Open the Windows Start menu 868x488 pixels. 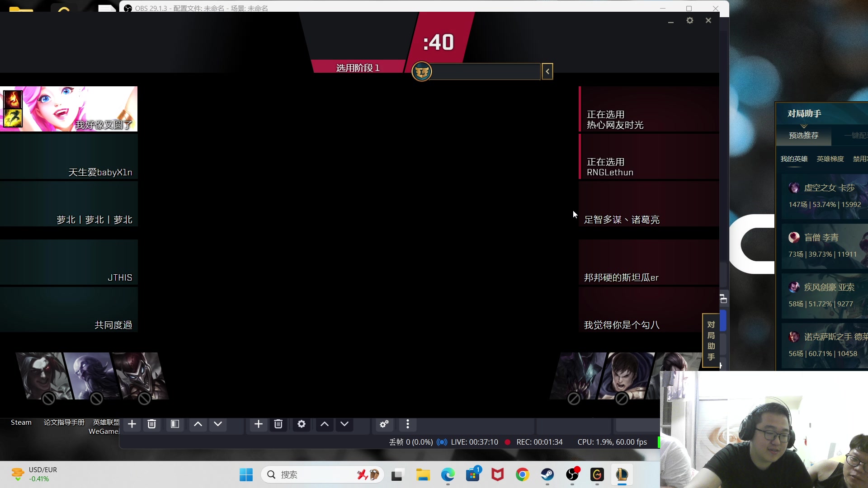246,475
